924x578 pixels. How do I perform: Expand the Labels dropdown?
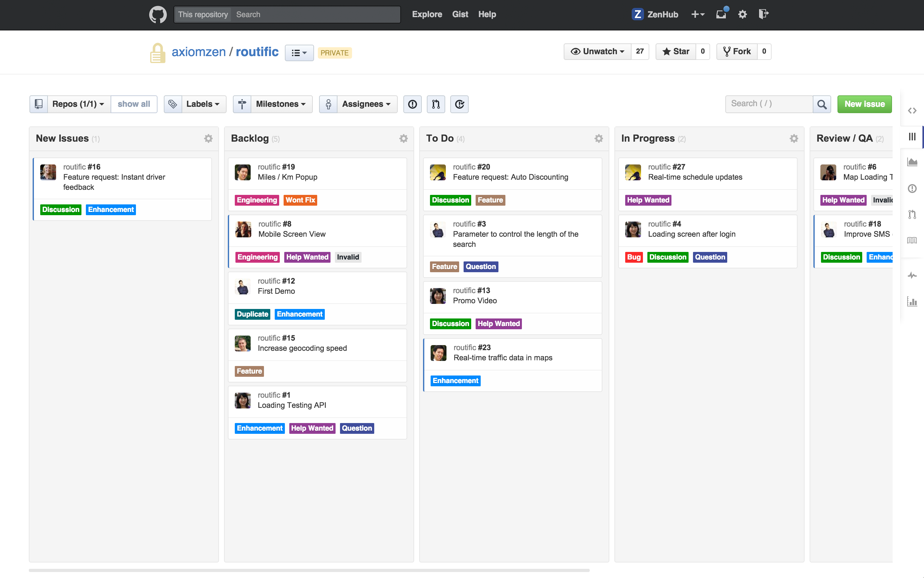click(202, 104)
